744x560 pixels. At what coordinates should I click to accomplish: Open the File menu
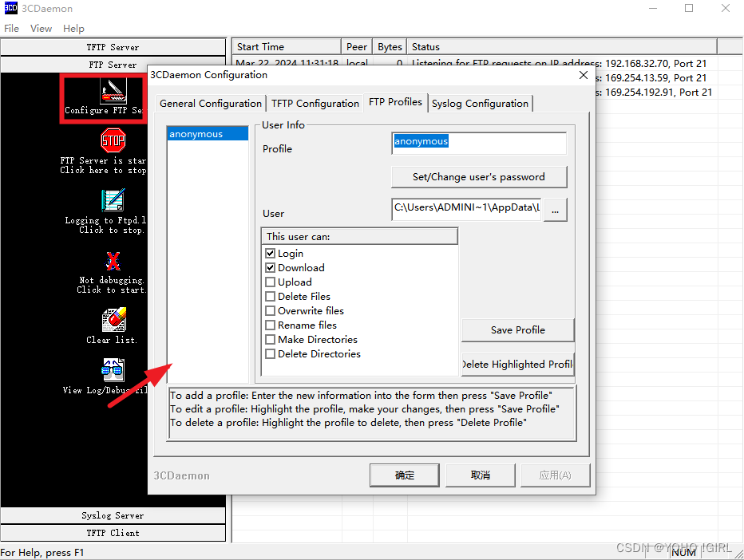[11, 29]
